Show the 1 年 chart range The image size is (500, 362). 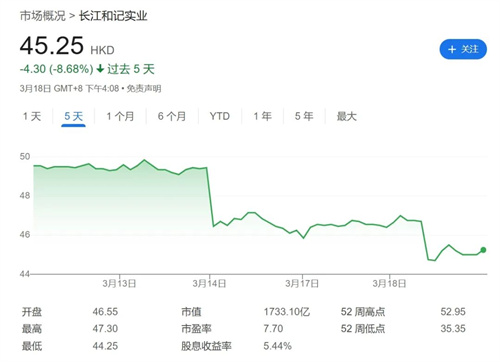263,116
